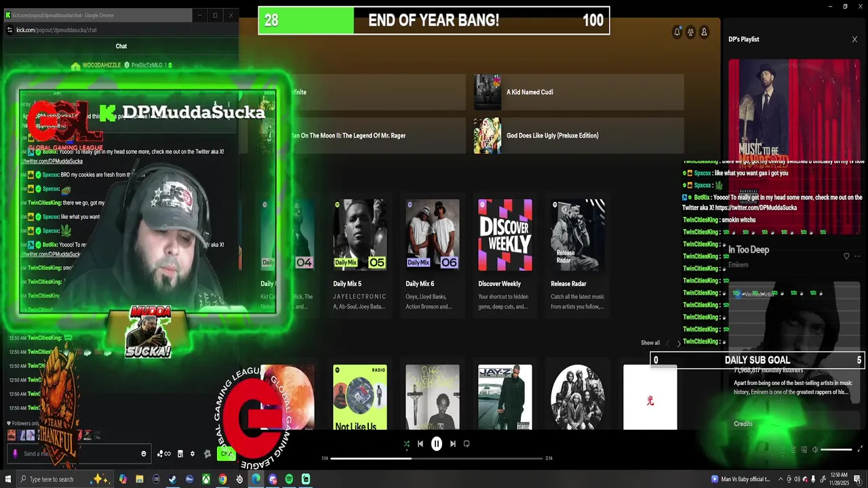
Task: Skip to next track
Action: click(x=452, y=444)
